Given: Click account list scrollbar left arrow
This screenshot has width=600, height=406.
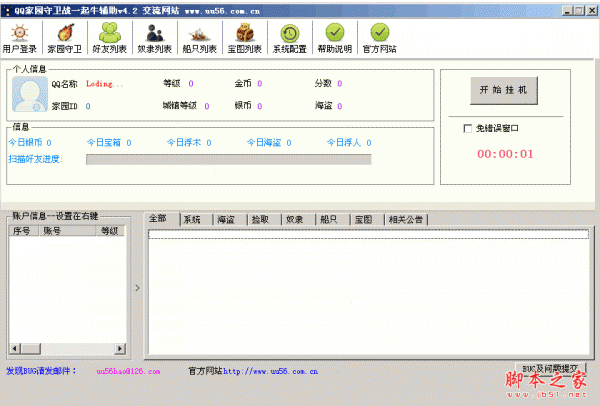Looking at the screenshot, I should click(x=15, y=348).
